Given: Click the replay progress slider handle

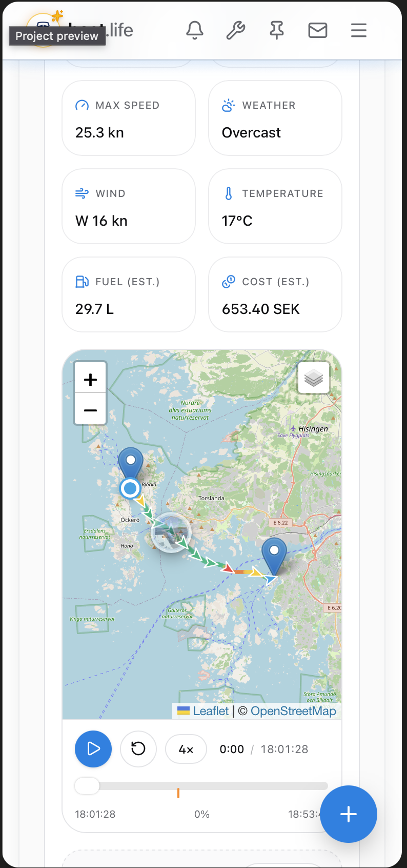Looking at the screenshot, I should coord(87,786).
